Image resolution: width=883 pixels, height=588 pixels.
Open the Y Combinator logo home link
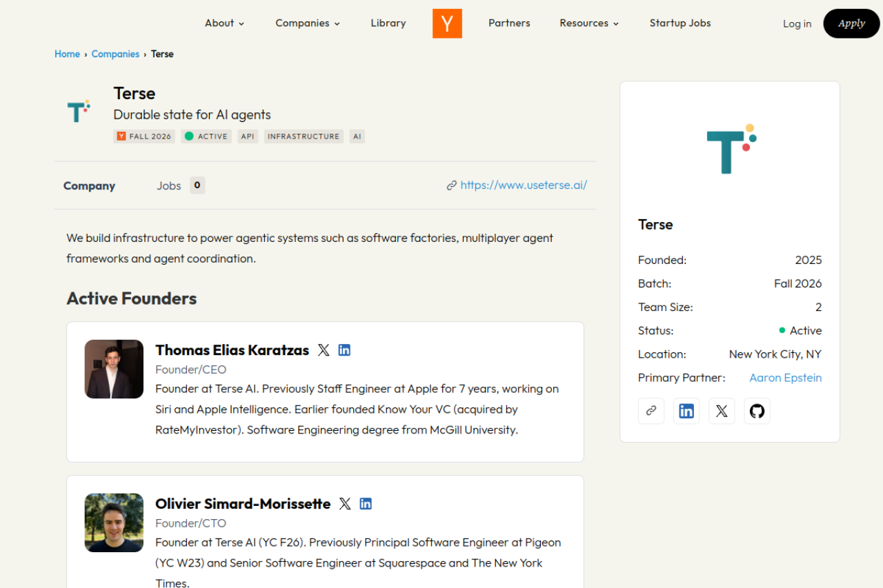[447, 23]
